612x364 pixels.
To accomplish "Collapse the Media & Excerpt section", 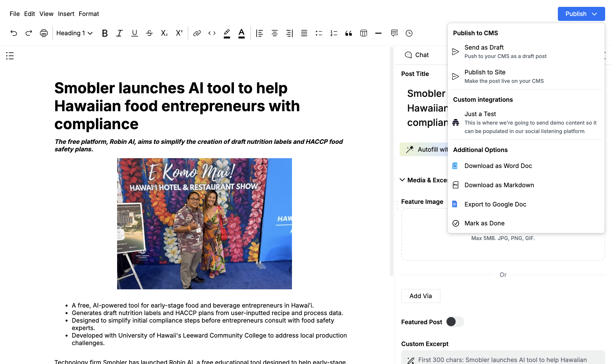I will (x=402, y=180).
